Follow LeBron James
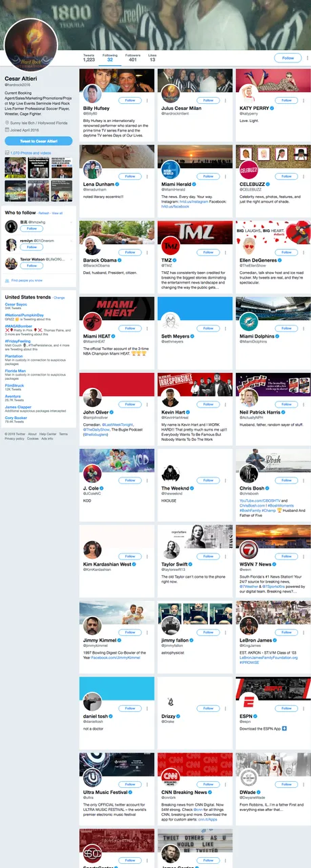This screenshot has height=868, width=311. (287, 631)
